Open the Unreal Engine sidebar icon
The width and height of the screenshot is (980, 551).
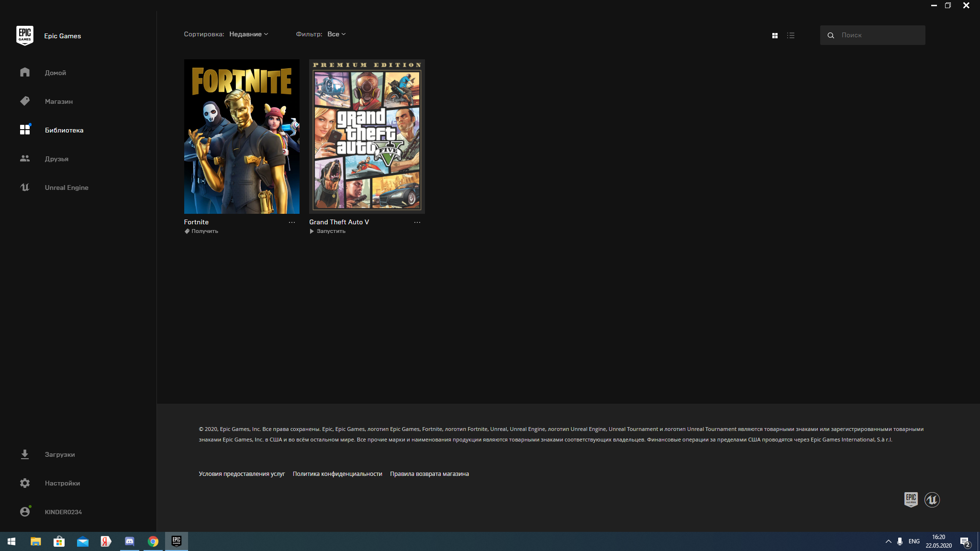[x=25, y=187]
